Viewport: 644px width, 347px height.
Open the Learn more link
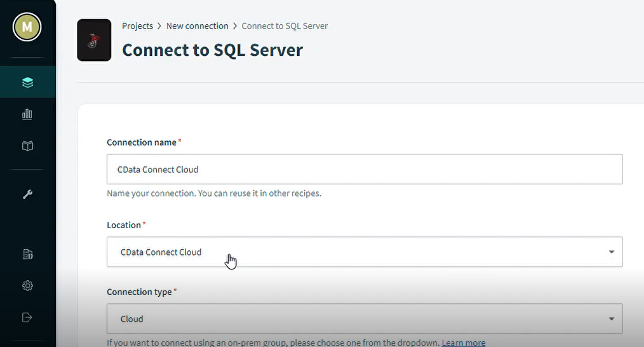463,343
